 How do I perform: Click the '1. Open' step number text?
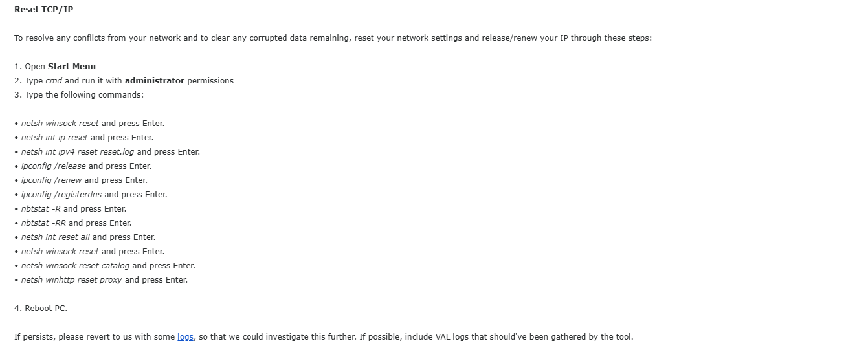29,67
